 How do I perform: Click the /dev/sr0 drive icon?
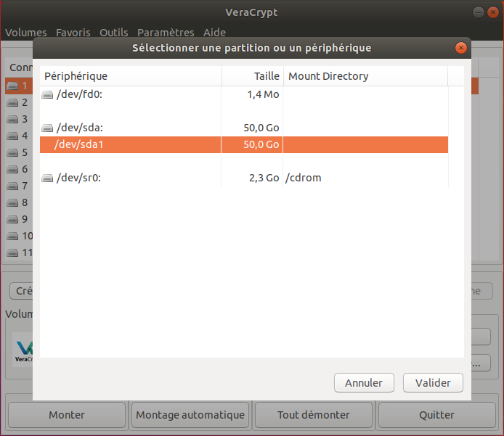tap(48, 178)
